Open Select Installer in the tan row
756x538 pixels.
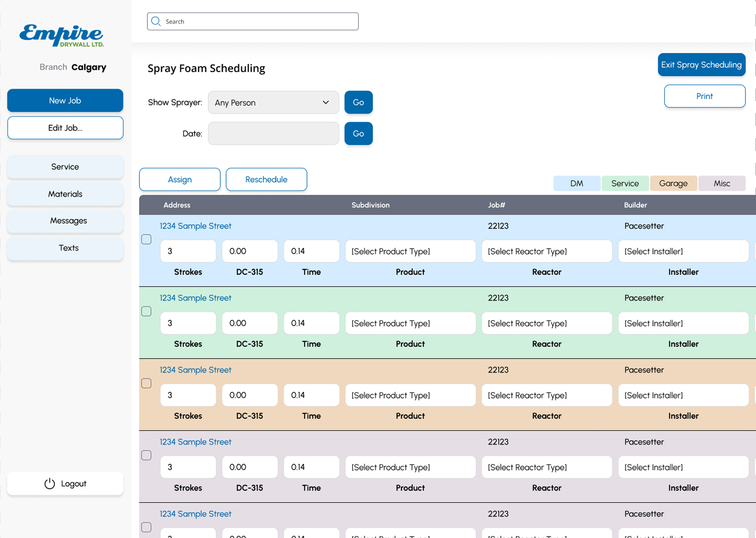point(683,395)
